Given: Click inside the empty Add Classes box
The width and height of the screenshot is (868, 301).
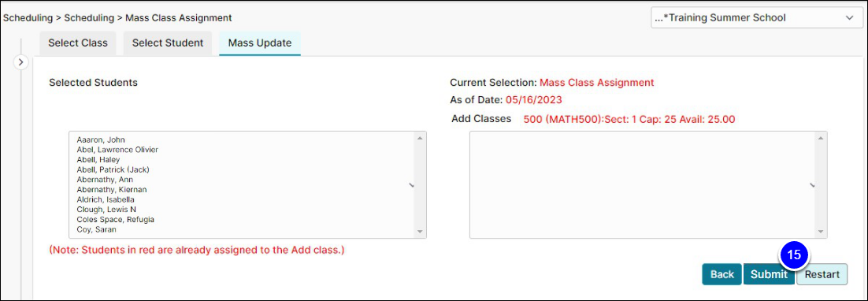Looking at the screenshot, I should click(642, 185).
